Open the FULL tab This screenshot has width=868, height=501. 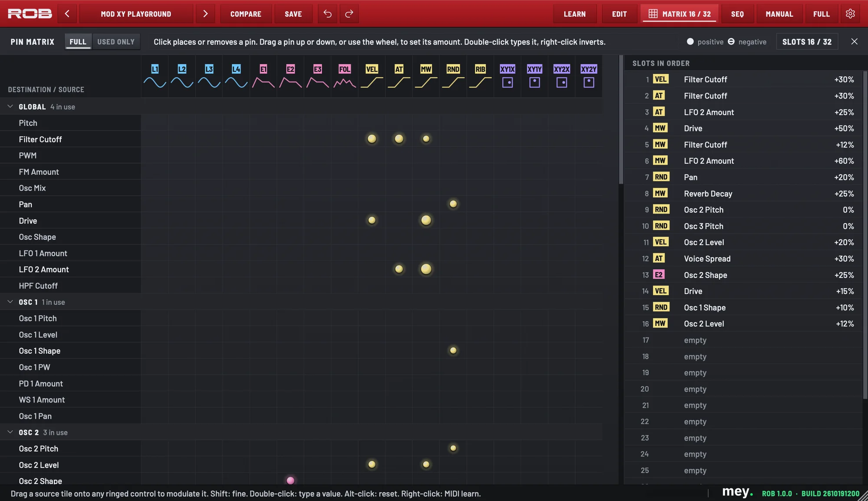(x=821, y=14)
